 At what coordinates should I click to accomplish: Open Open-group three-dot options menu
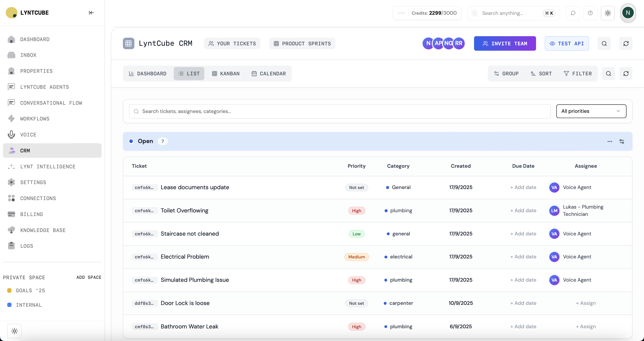click(610, 141)
